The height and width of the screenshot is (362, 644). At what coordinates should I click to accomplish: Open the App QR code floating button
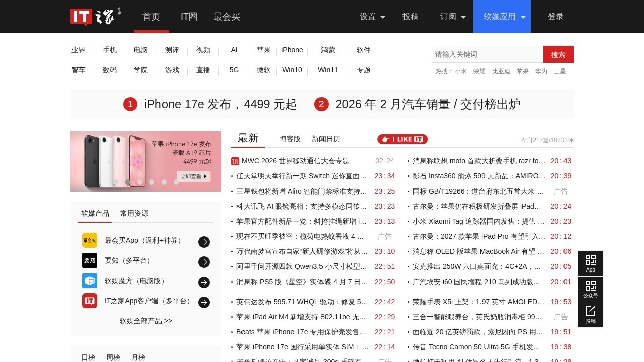(590, 263)
